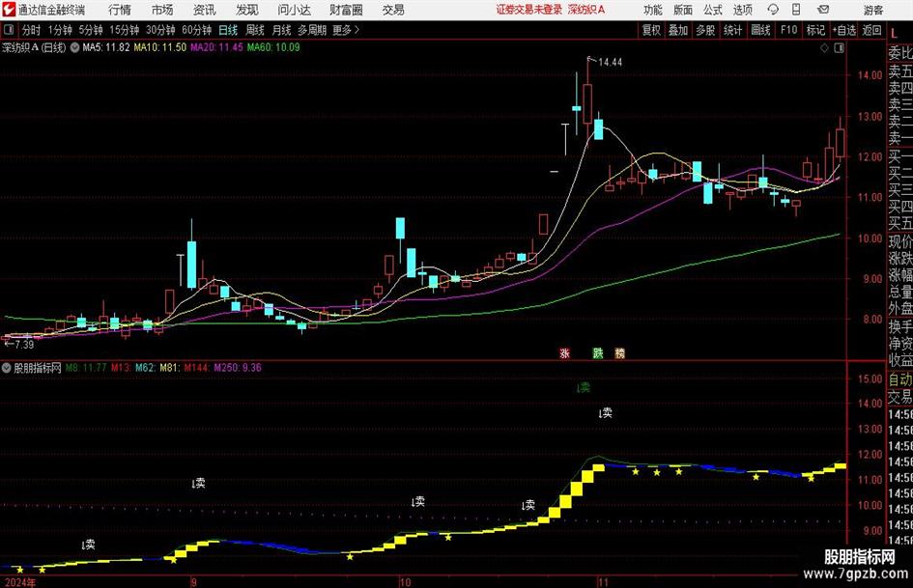Open the mail message icon
The width and height of the screenshot is (913, 588).
pyautogui.click(x=823, y=10)
